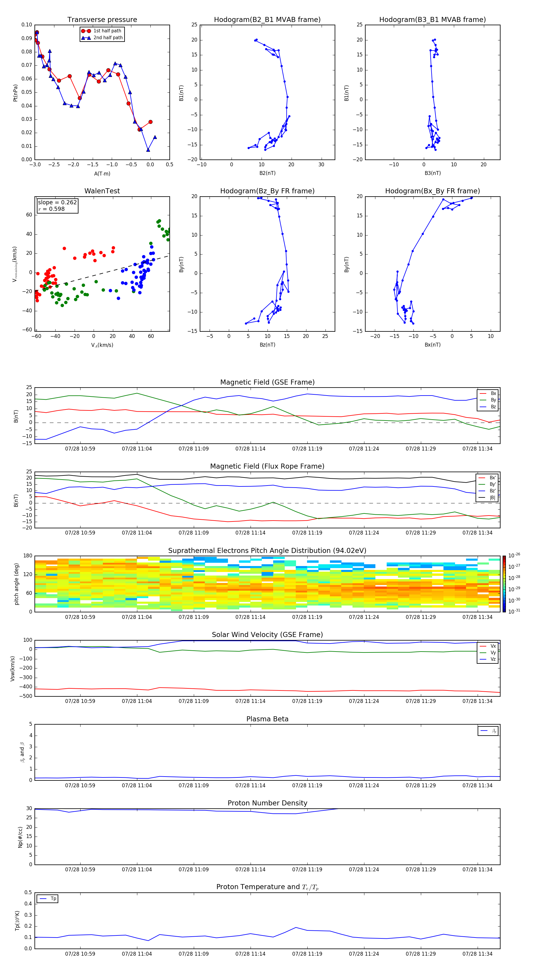Viewport: 535px width, 980px height.
Task: Click the 'Bx(nT)' x-axis label
Action: 432,345
